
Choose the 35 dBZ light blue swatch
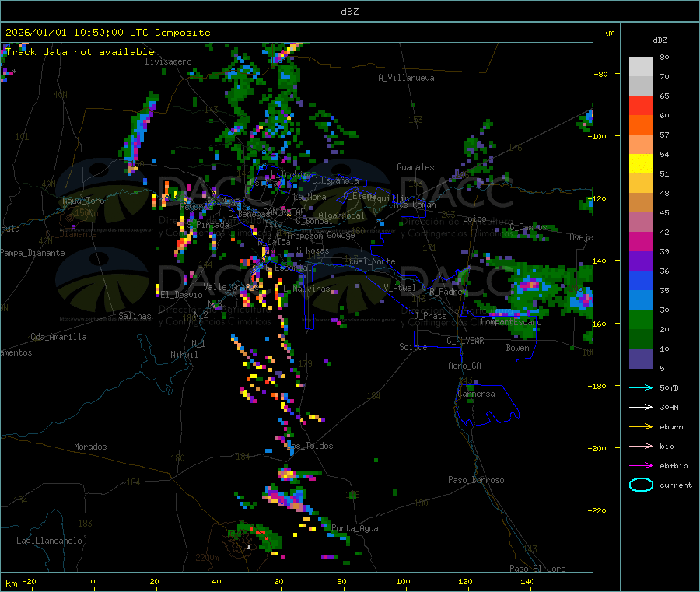[641, 300]
